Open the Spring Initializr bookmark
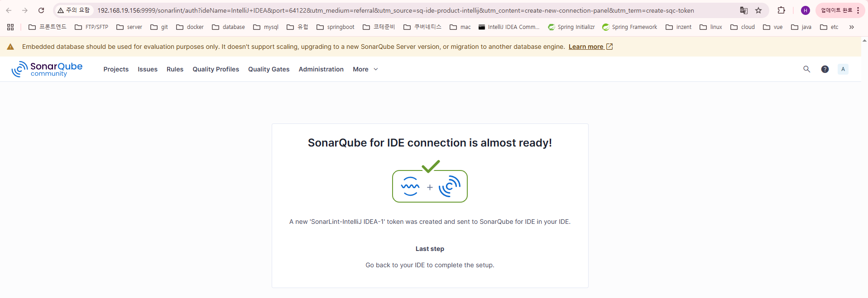 (571, 27)
